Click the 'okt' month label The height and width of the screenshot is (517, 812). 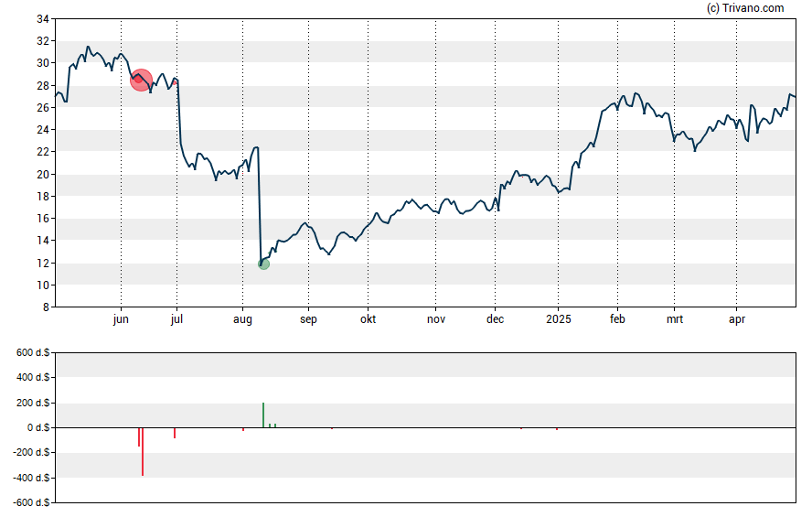369,319
